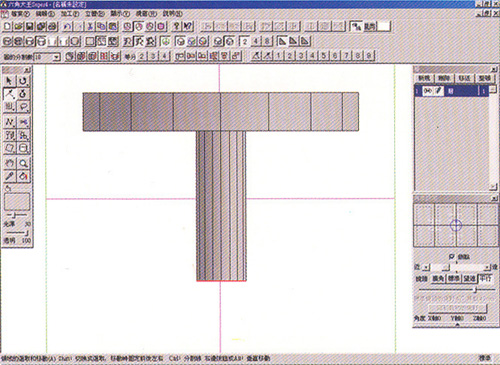The width and height of the screenshot is (500, 365).
Task: Select the eyedropper tool
Action: (10, 176)
